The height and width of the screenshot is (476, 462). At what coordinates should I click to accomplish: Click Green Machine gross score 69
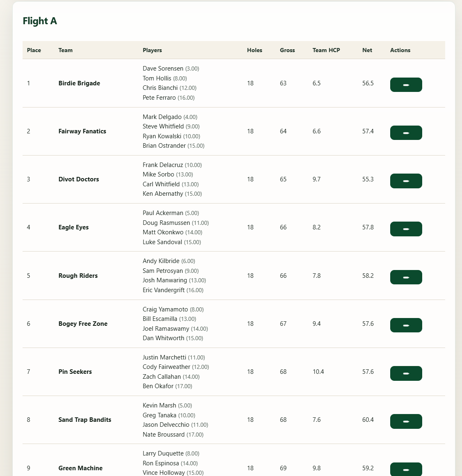click(283, 468)
